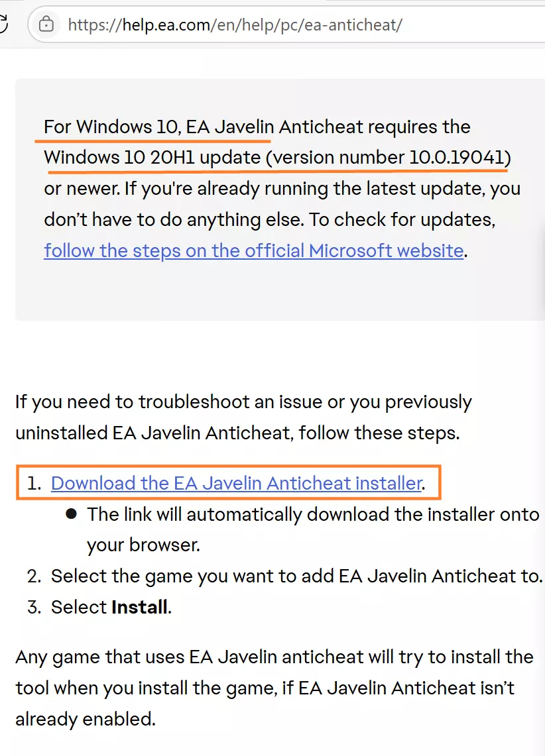This screenshot has height=756, width=545.
Task: Click the 'already enabled.' closing text
Action: pyautogui.click(x=86, y=720)
